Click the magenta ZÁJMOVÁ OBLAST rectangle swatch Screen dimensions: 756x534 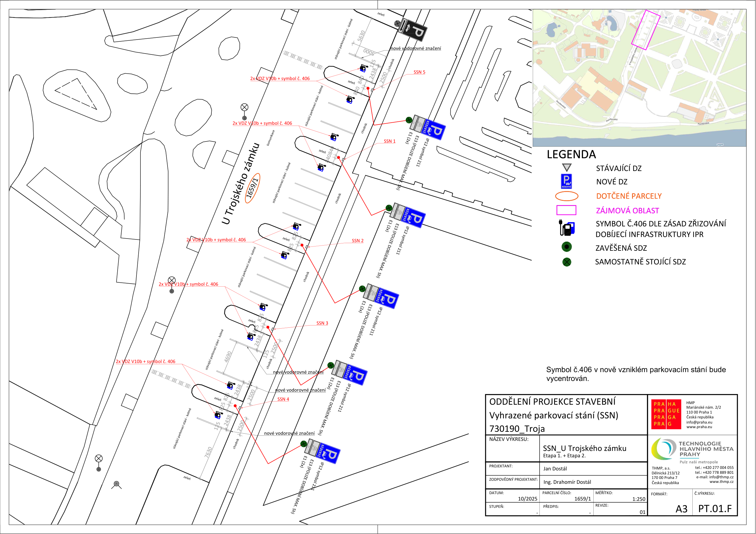pyautogui.click(x=566, y=210)
